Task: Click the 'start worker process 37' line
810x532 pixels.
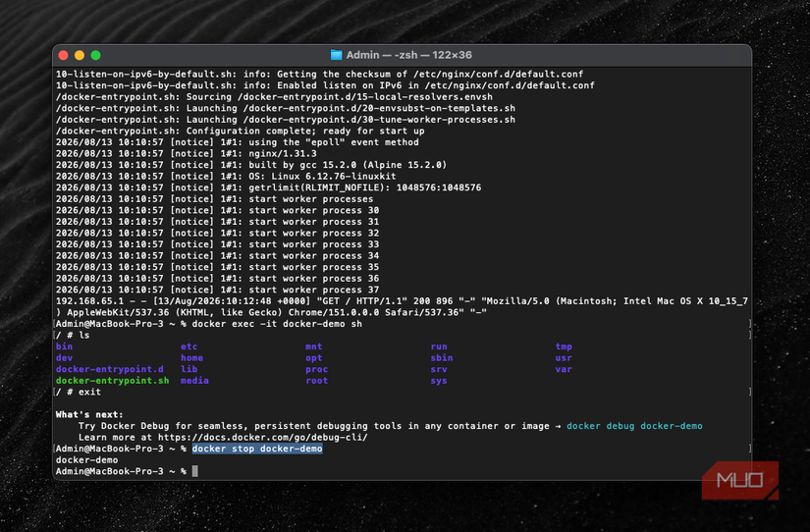Action: click(x=218, y=290)
